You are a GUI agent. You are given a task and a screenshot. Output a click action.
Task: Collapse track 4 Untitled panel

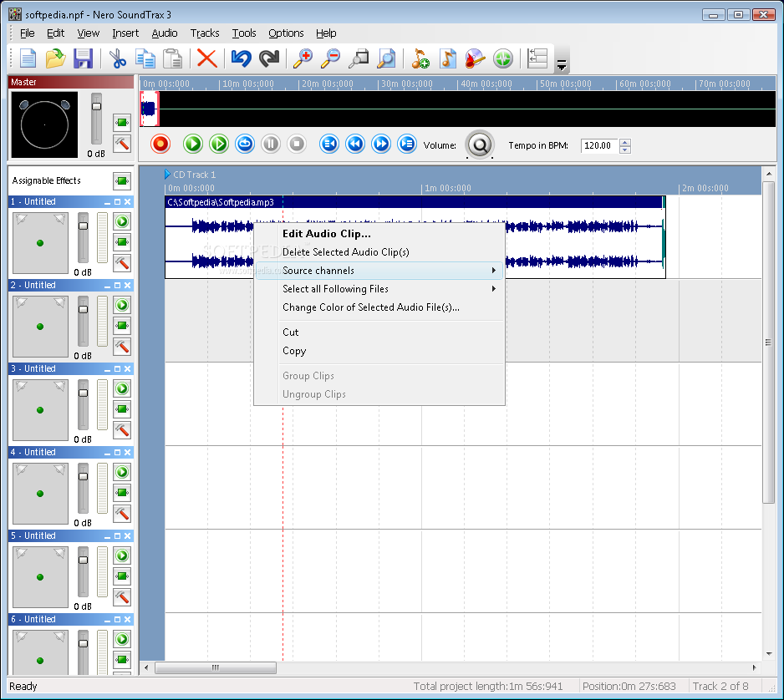[108, 454]
